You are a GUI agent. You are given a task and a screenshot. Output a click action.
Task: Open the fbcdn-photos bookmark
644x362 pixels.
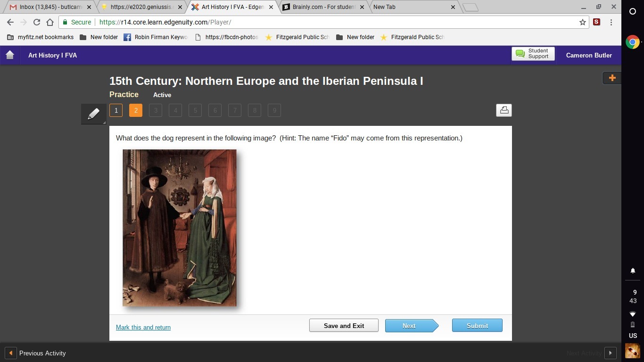(x=226, y=37)
